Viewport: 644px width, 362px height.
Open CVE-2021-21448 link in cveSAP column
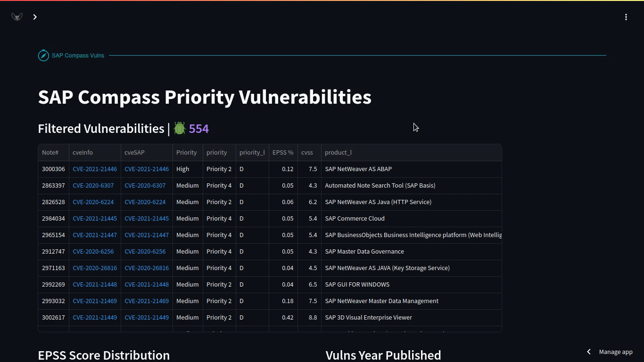(x=147, y=285)
